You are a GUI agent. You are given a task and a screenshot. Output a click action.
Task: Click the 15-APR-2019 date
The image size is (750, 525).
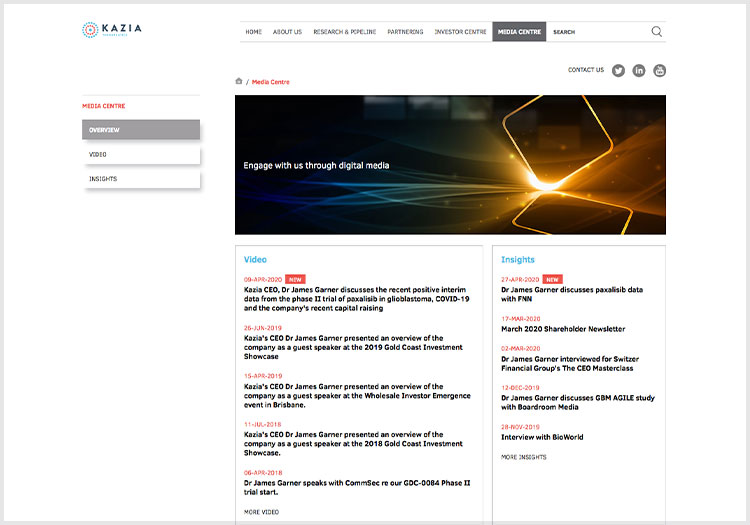263,376
